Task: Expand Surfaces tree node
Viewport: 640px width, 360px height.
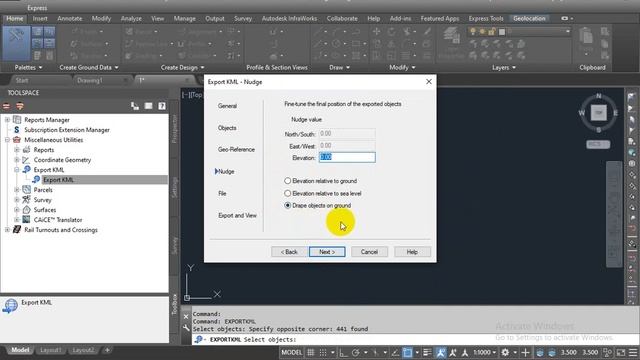Action: pyautogui.click(x=17, y=210)
